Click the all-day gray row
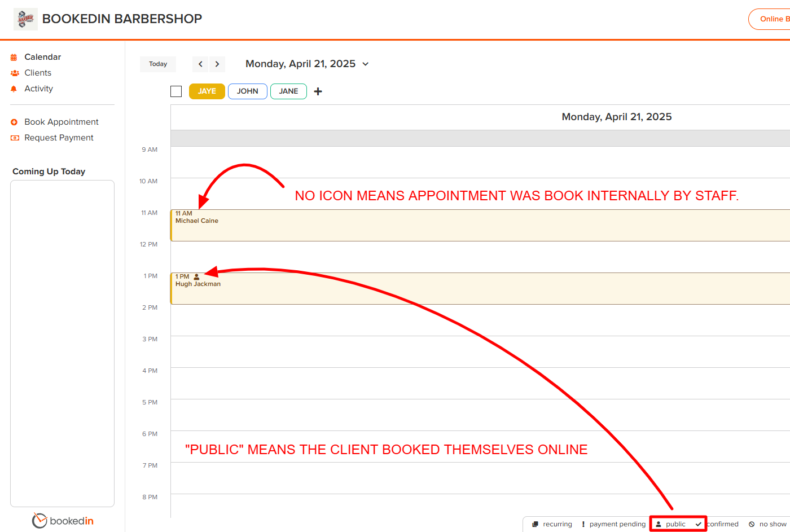Viewport: 790px width, 532px height. 480,138
